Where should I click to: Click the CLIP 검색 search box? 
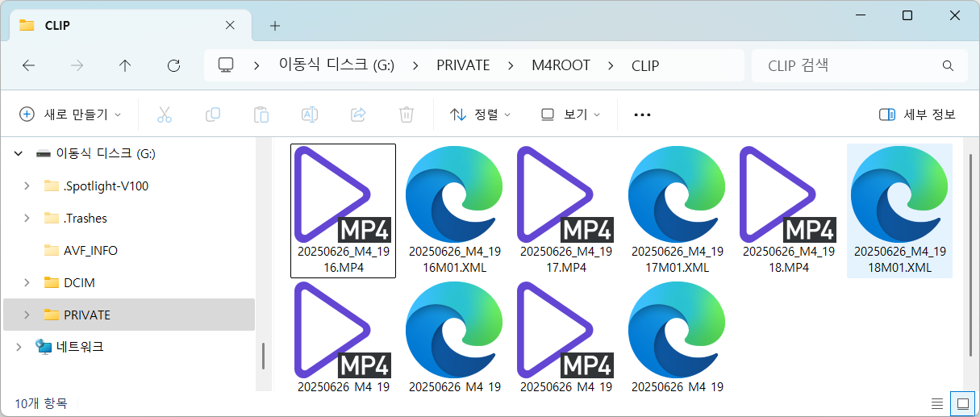tap(860, 65)
